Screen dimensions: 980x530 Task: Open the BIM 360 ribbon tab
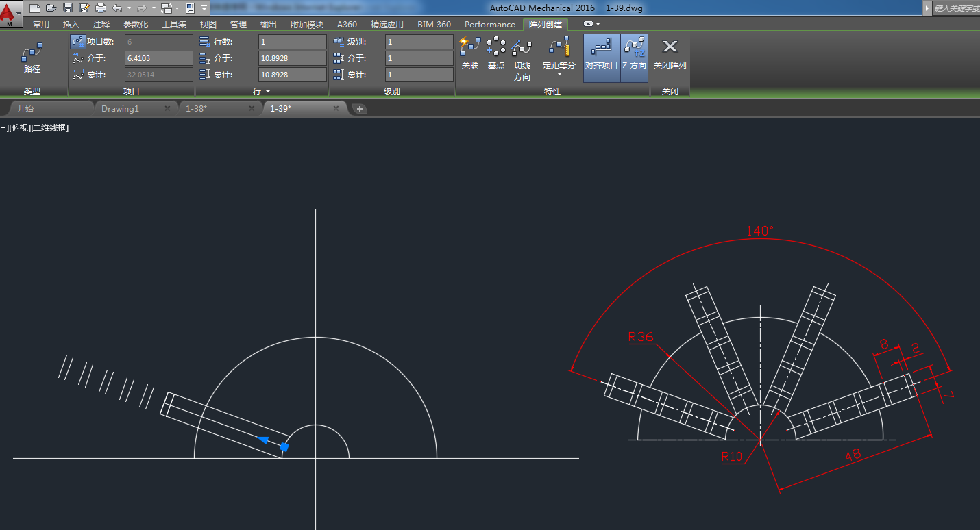[434, 24]
